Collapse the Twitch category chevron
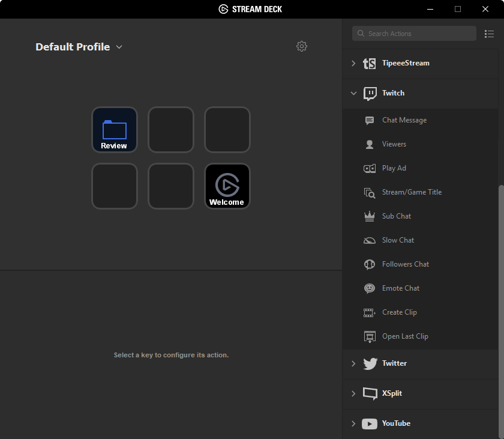Image resolution: width=504 pixels, height=439 pixels. tap(353, 93)
